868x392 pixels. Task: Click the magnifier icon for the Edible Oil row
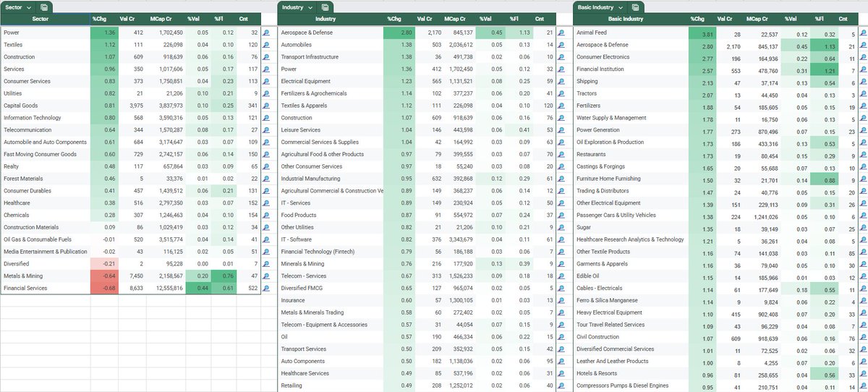click(x=863, y=276)
